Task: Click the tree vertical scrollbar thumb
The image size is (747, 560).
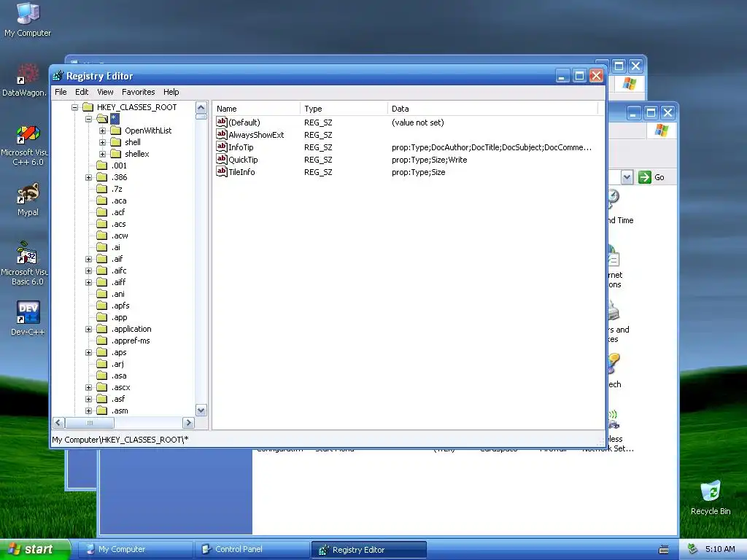Action: [x=201, y=117]
